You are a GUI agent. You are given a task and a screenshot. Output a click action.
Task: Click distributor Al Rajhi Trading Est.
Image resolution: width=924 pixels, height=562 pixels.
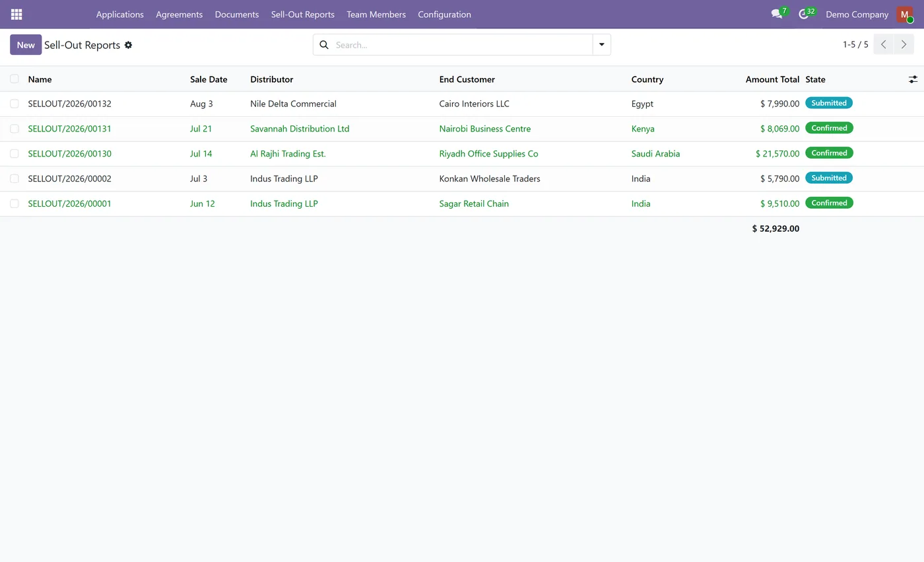(x=288, y=154)
